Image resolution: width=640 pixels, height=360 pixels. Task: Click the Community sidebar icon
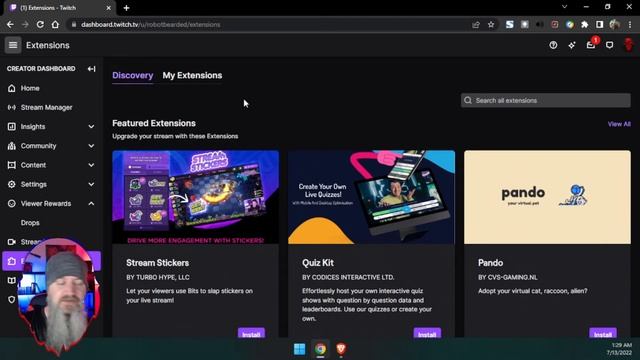(11, 146)
